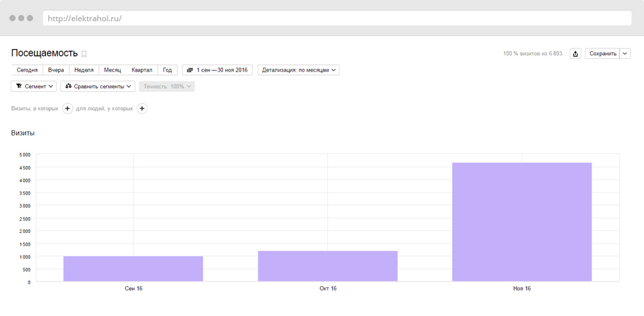Expand the arrow dropdown beside Сохранить

625,54
